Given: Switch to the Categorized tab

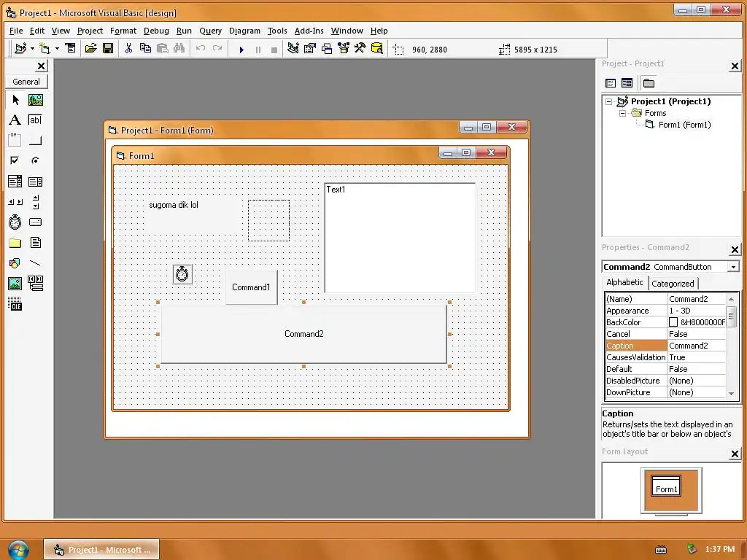Looking at the screenshot, I should click(673, 284).
